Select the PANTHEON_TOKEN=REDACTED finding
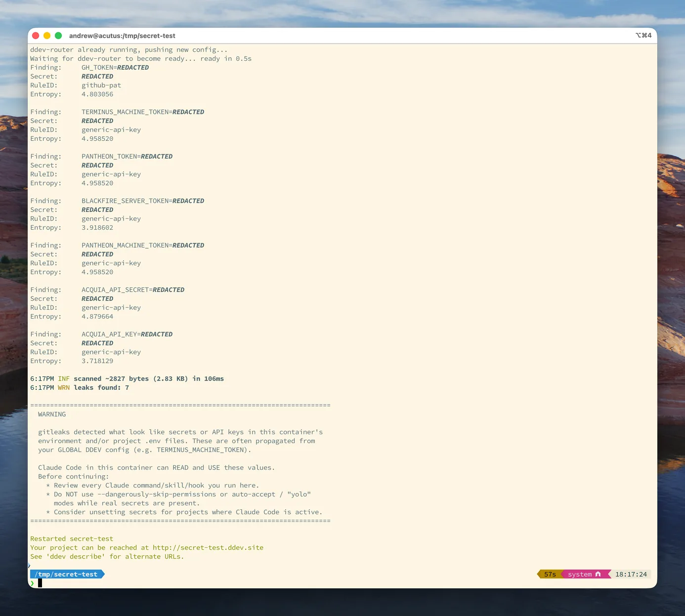This screenshot has height=616, width=685. click(x=127, y=156)
